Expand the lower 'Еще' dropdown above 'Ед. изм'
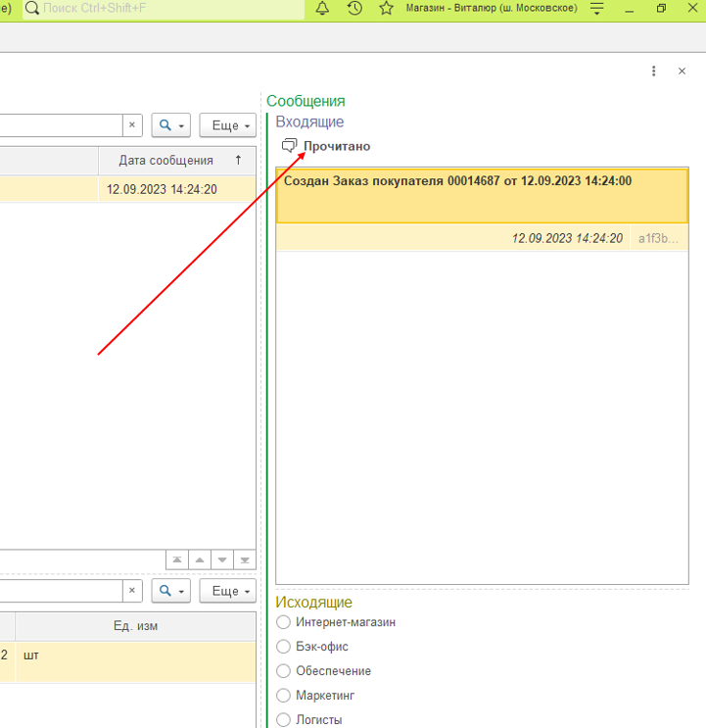 (227, 591)
